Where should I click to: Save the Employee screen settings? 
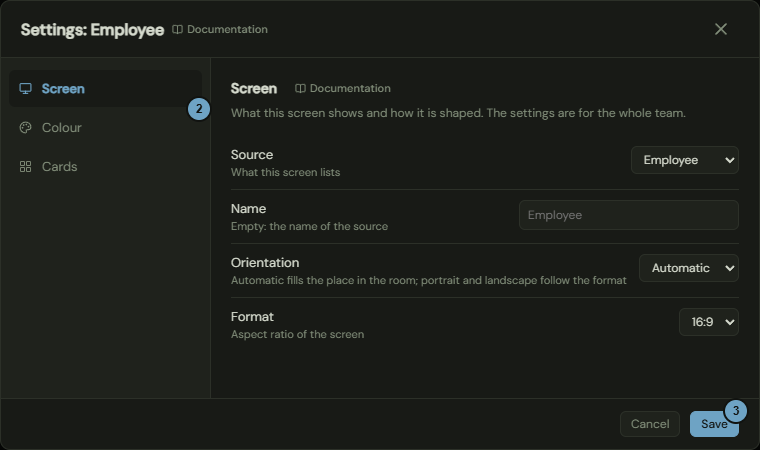point(714,424)
